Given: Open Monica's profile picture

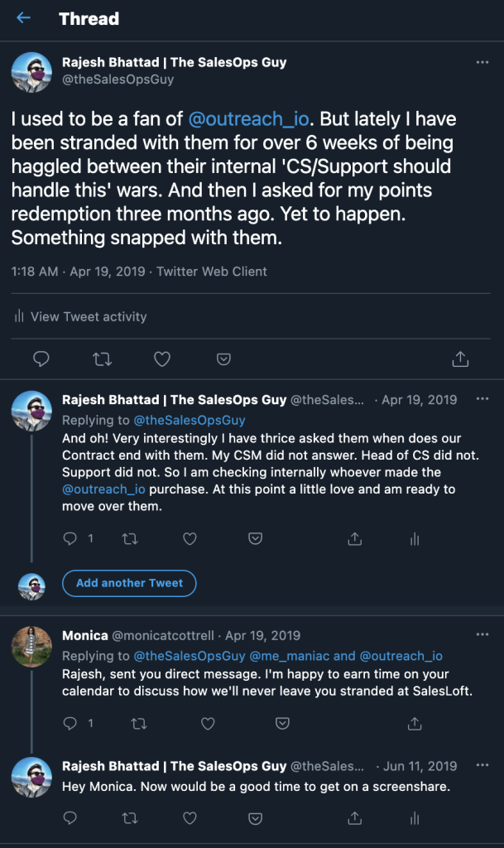Looking at the screenshot, I should click(32, 646).
